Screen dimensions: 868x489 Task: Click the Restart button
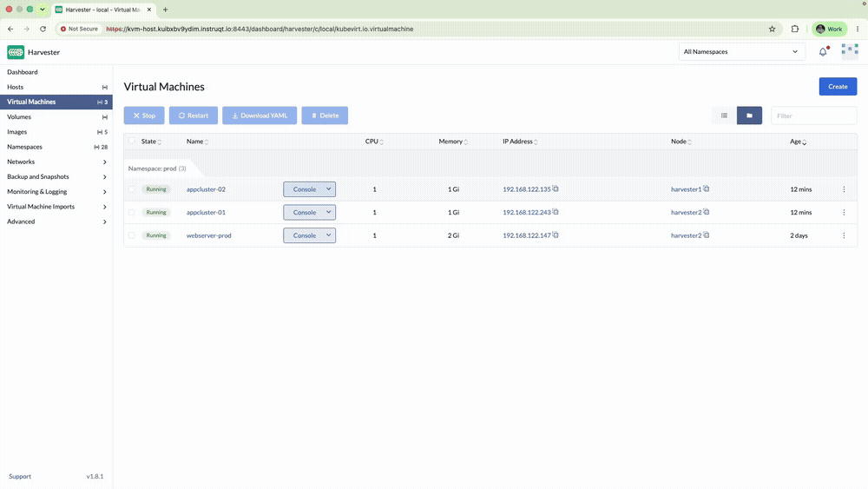point(194,116)
